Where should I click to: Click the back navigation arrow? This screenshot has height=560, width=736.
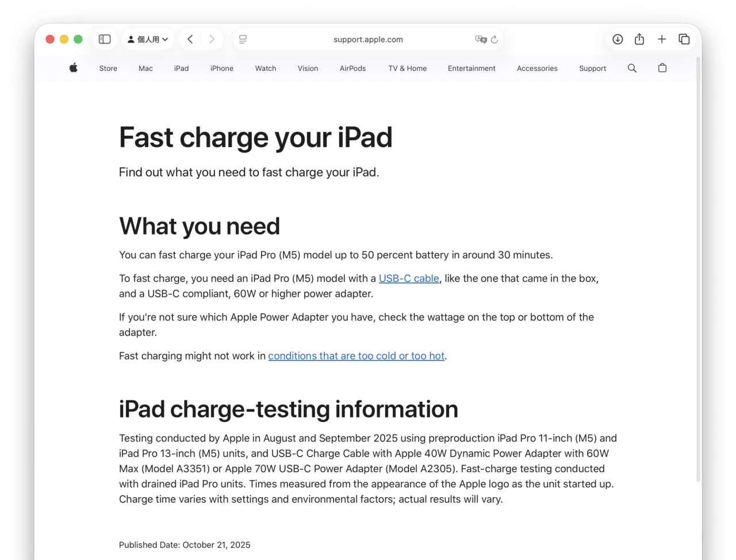[190, 39]
